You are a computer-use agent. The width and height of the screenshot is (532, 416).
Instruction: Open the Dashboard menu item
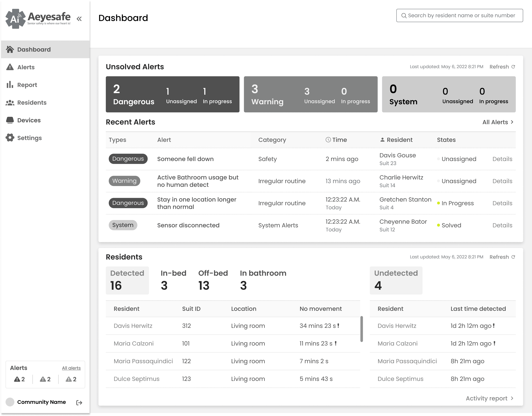(45, 49)
